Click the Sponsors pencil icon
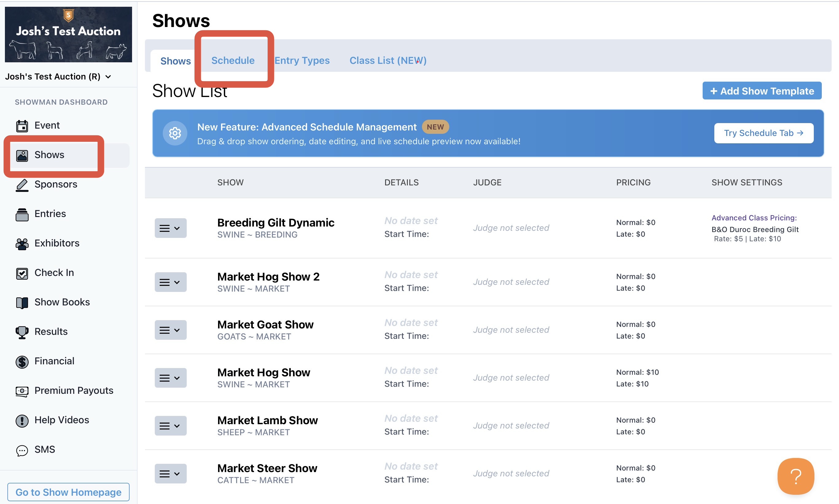Viewport: 839px width, 504px height. (x=22, y=185)
